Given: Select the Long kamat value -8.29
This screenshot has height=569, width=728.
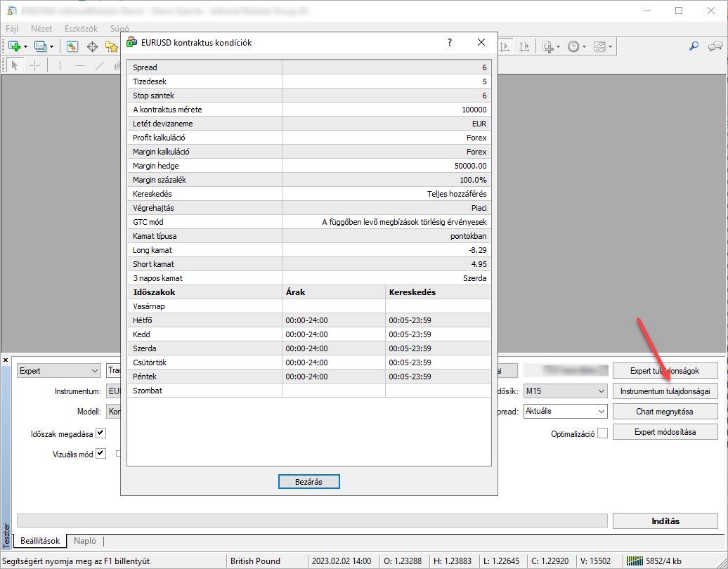Looking at the screenshot, I should pos(478,250).
